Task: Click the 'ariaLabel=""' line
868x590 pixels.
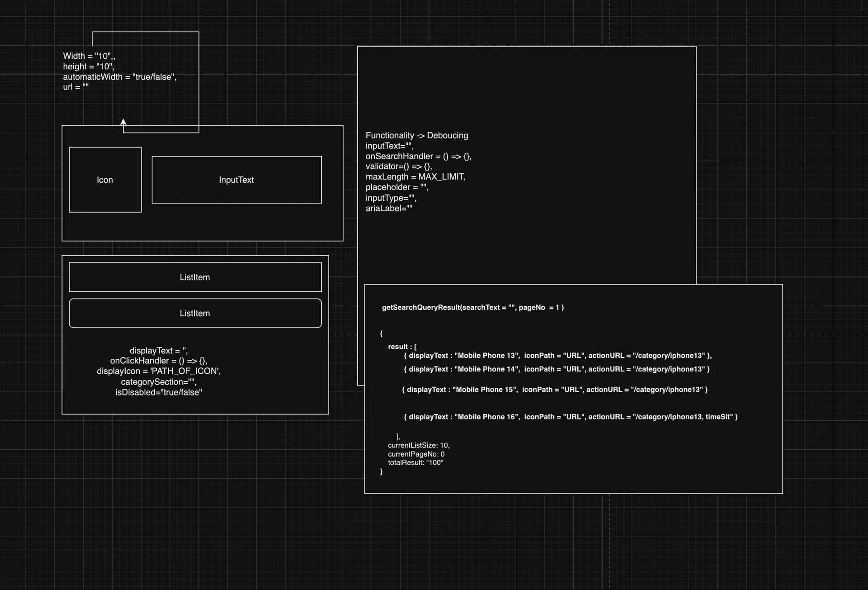Action: (389, 208)
